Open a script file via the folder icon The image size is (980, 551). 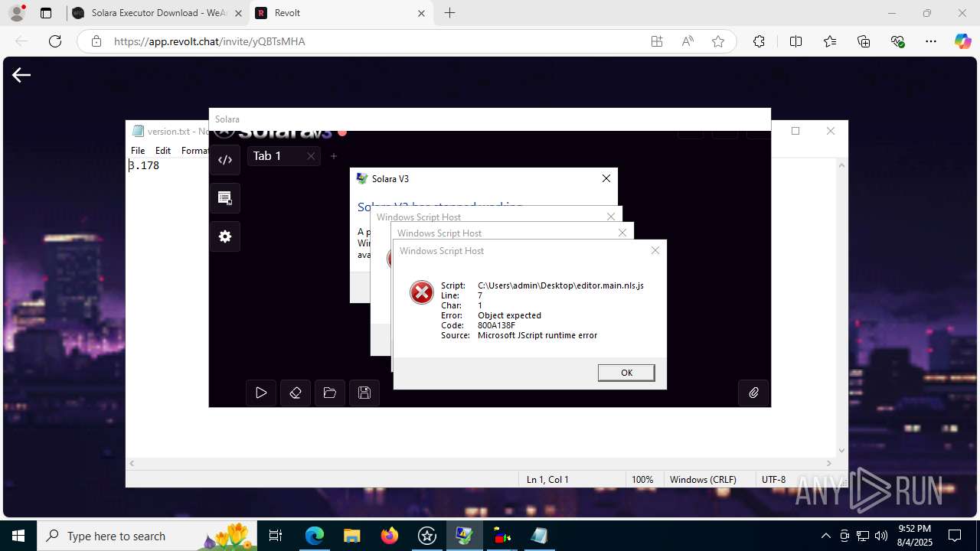(330, 393)
